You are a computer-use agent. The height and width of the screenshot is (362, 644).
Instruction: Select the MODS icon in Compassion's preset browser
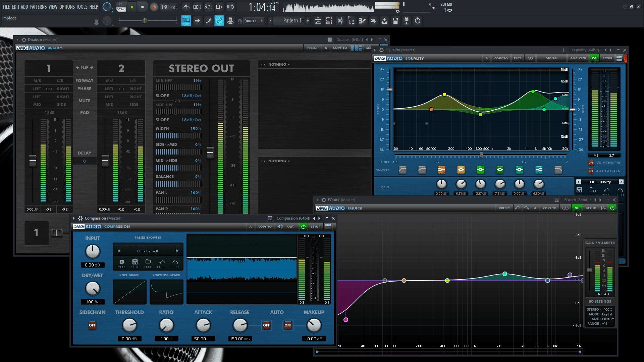coord(122,262)
